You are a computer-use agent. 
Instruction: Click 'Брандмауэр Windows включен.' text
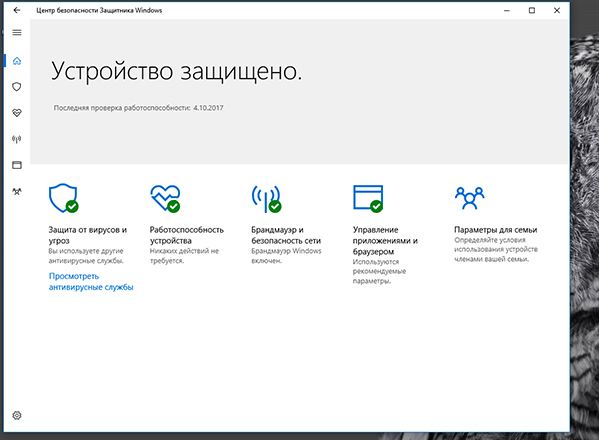(x=286, y=256)
